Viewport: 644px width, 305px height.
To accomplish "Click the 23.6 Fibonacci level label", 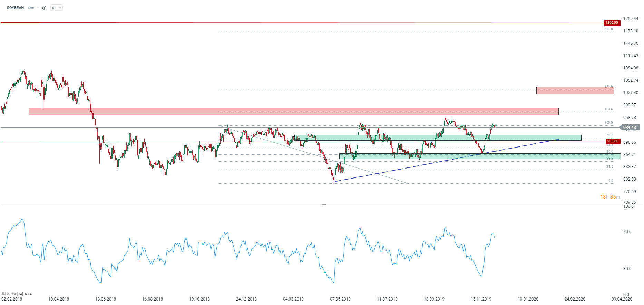I will [610, 167].
